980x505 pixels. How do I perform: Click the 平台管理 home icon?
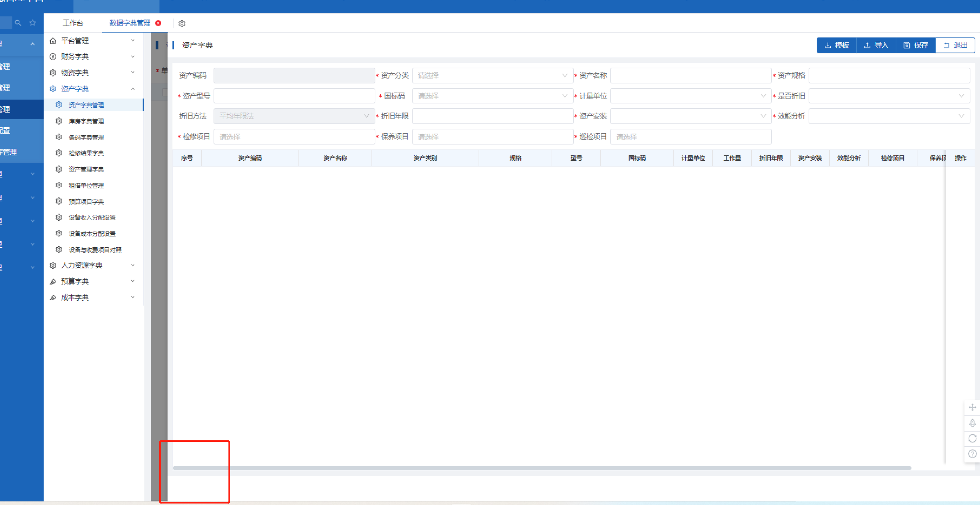coord(53,41)
